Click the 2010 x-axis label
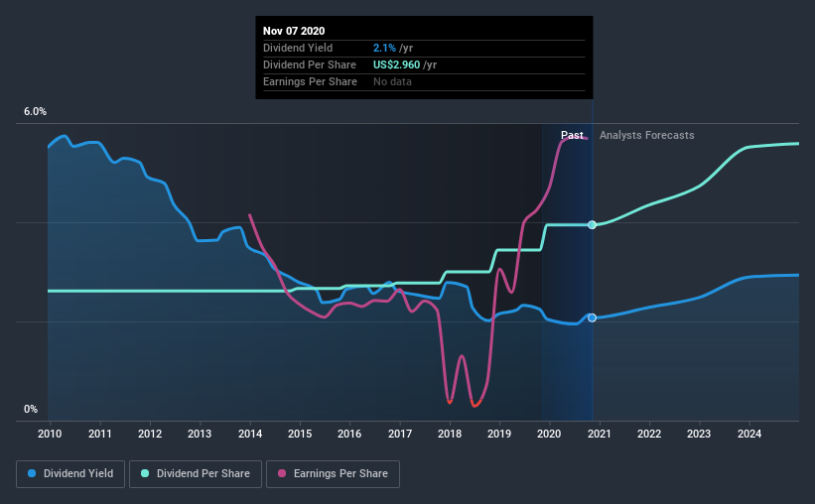 [x=50, y=434]
